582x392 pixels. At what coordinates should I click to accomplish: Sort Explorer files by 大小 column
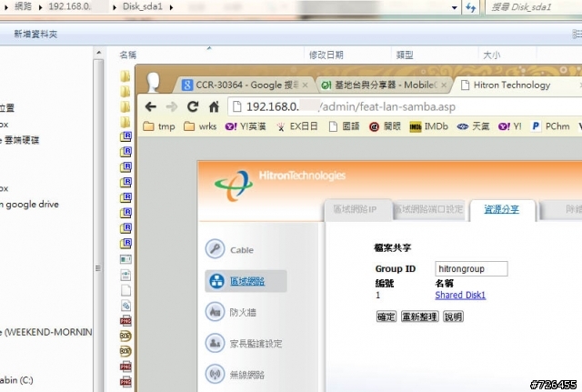point(491,55)
